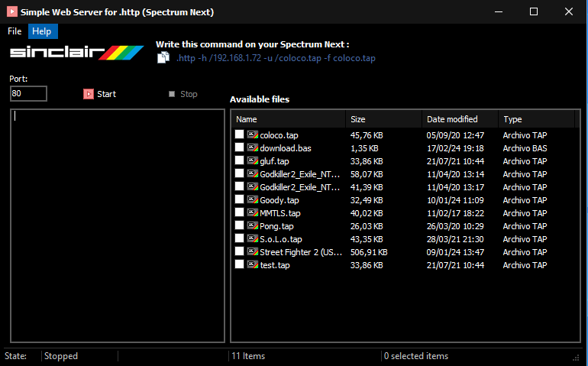This screenshot has width=588, height=366.
Task: Select the coloco.tap file name
Action: tap(279, 135)
